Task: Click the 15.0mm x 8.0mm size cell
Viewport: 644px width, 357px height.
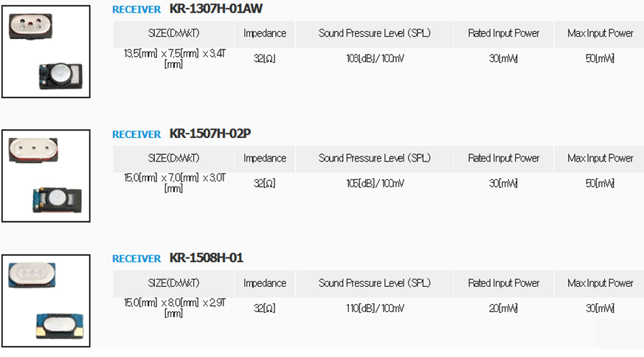Action: coord(174,308)
